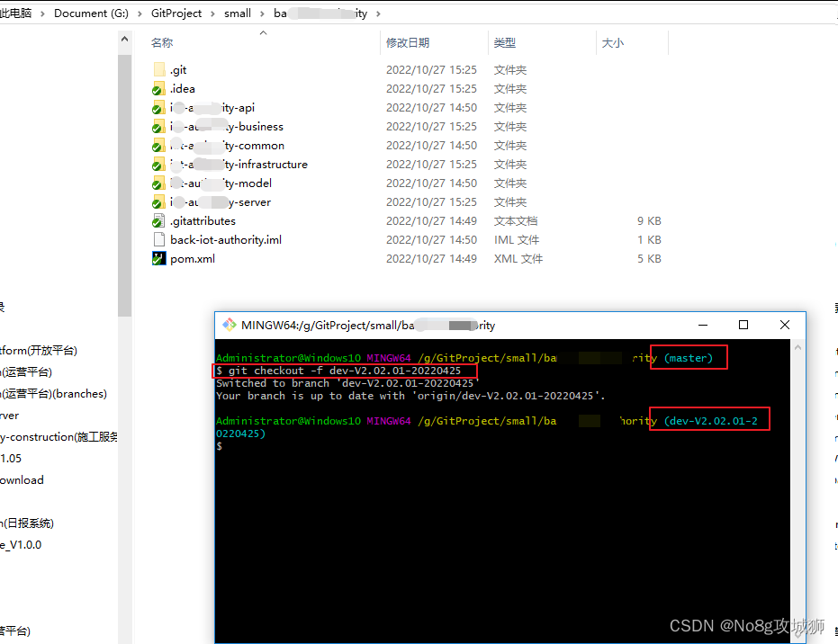Image resolution: width=838 pixels, height=644 pixels.
Task: Open ownload item in navigation pane
Action: point(22,479)
